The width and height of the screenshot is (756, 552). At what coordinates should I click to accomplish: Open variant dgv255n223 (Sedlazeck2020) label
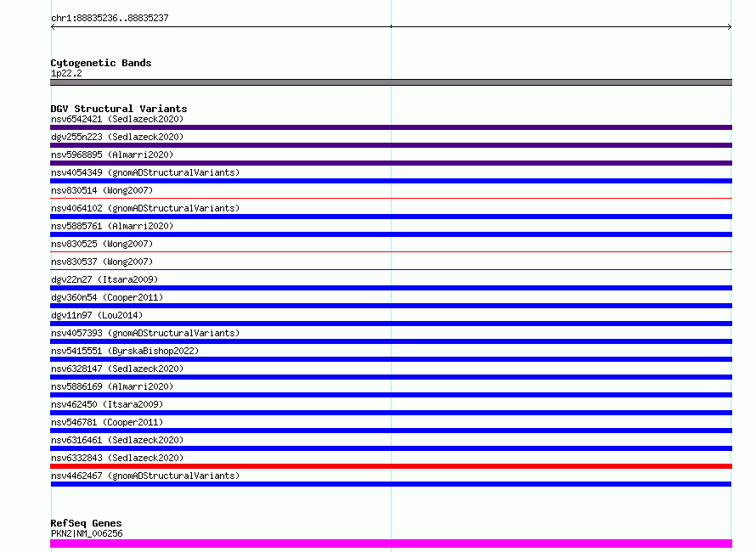[117, 137]
